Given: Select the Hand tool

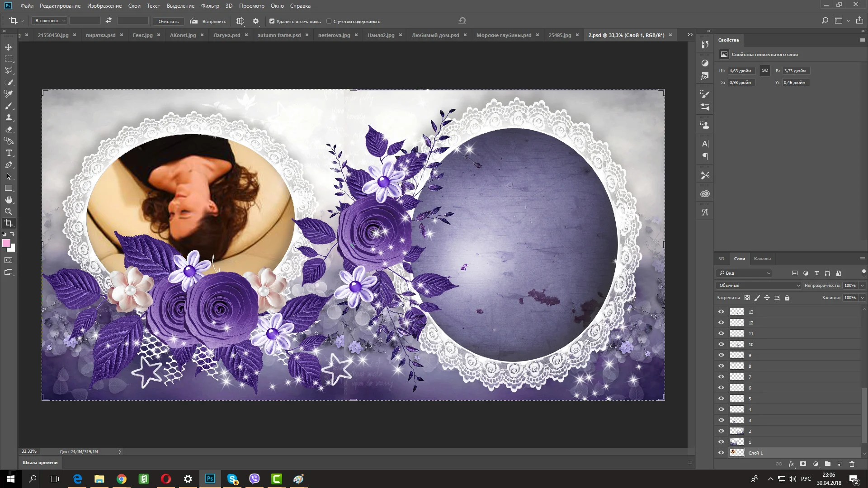Looking at the screenshot, I should [9, 200].
